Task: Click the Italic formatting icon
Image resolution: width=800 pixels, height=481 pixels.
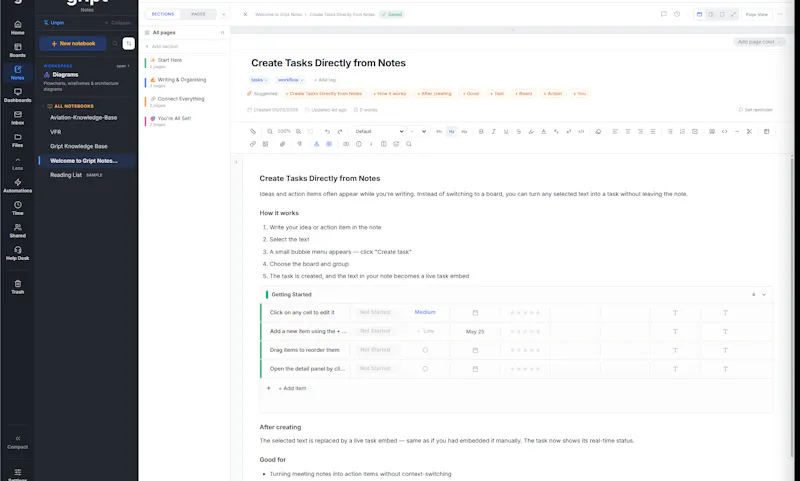Action: pyautogui.click(x=493, y=132)
